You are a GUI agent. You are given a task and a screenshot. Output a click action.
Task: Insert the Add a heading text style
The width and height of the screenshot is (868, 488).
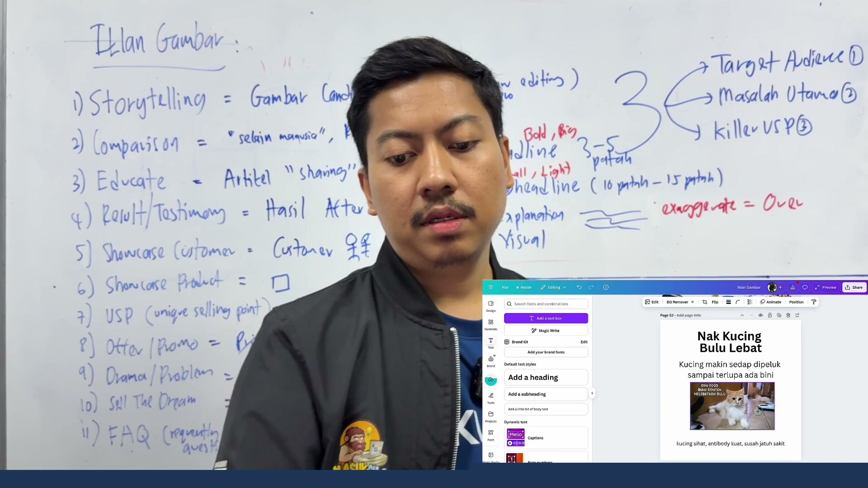tap(546, 377)
